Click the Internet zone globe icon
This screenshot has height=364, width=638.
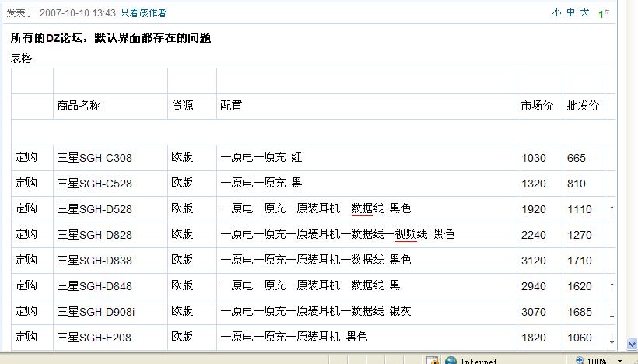click(x=450, y=361)
